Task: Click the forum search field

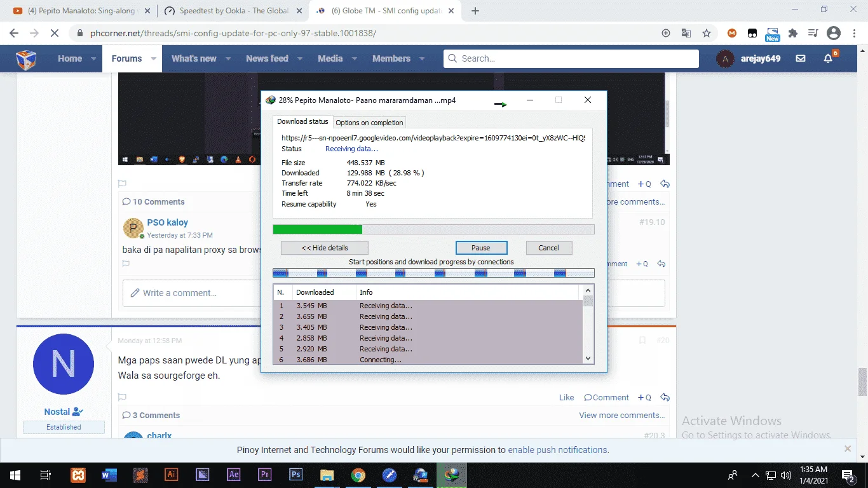Action: 571,58
